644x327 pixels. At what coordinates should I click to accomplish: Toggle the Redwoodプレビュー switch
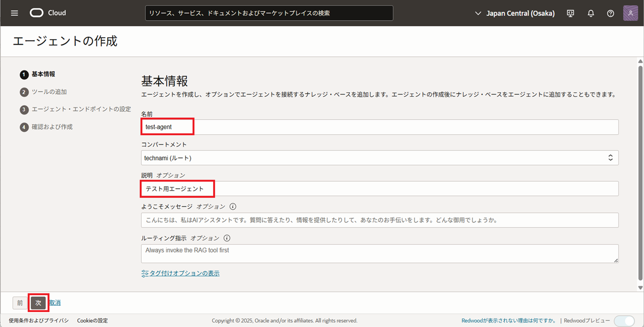tap(624, 321)
